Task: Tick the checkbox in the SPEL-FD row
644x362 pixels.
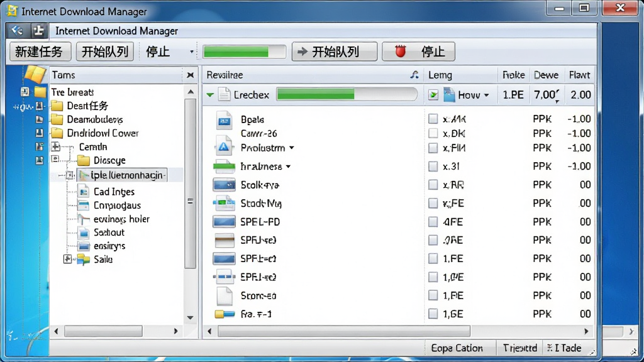Action: 433,222
